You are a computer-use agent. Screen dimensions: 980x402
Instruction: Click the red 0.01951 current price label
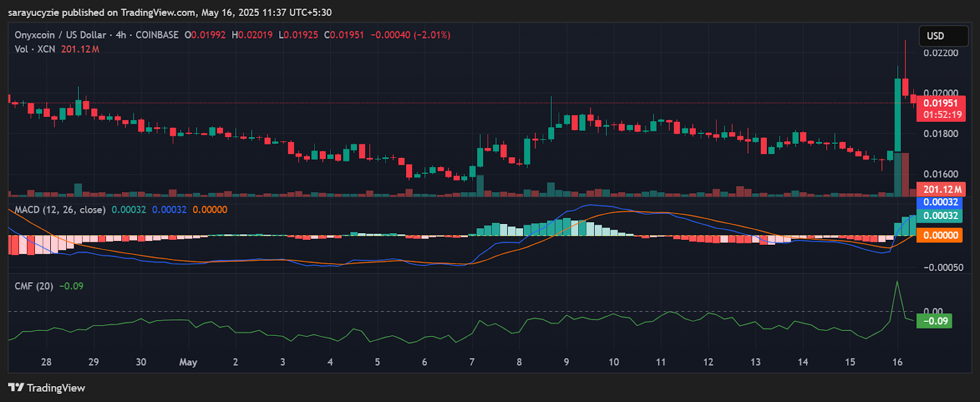pos(940,103)
